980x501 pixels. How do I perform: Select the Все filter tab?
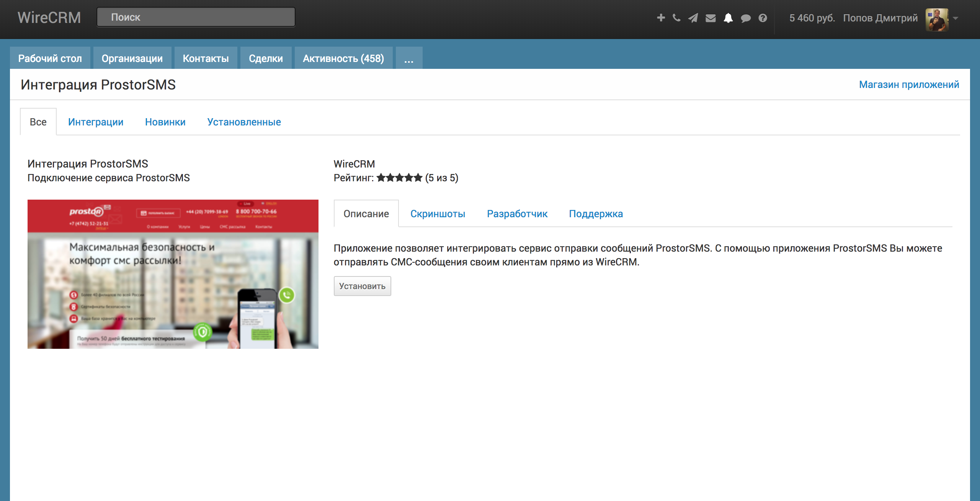[x=38, y=122]
